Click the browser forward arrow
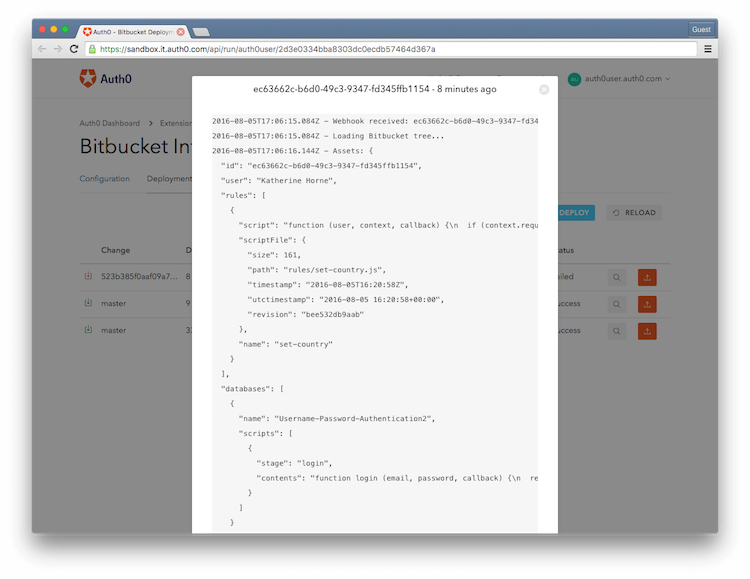This screenshot has height=579, width=750. click(58, 49)
